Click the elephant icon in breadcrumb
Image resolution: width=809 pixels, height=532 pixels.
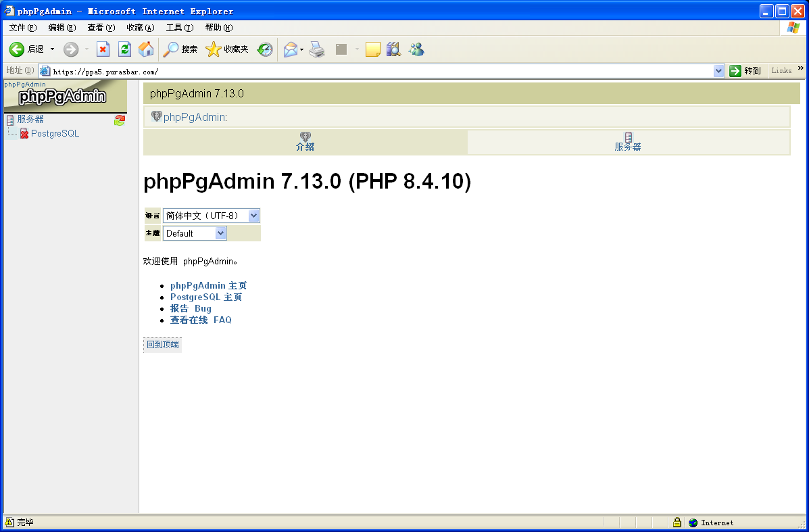click(156, 116)
